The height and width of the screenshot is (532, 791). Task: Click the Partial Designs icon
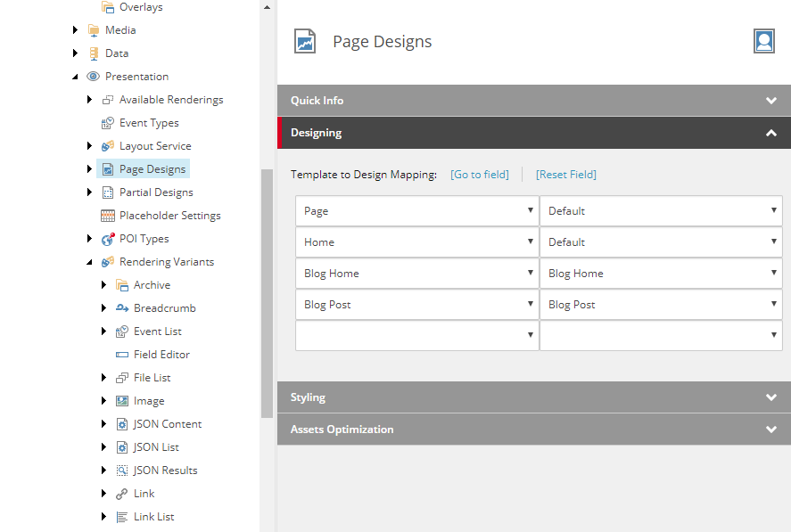pyautogui.click(x=107, y=192)
